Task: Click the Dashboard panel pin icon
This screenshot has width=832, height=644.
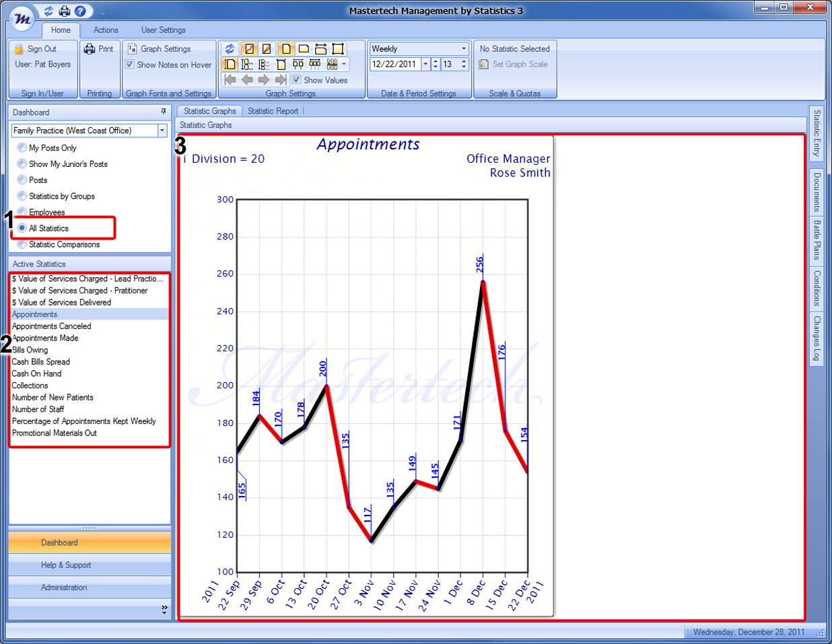Action: [x=164, y=112]
